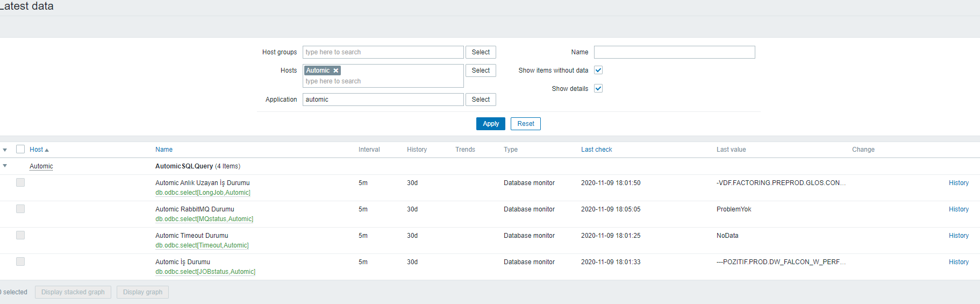Tick the select-all checkbox in header

(x=20, y=149)
